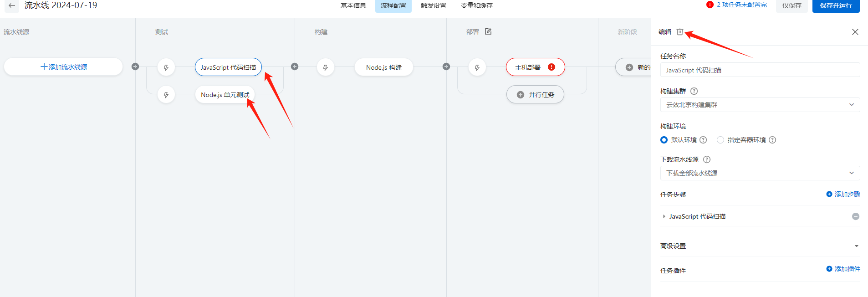Open the 下载流水线源 dropdown
The height and width of the screenshot is (297, 868).
click(x=760, y=173)
